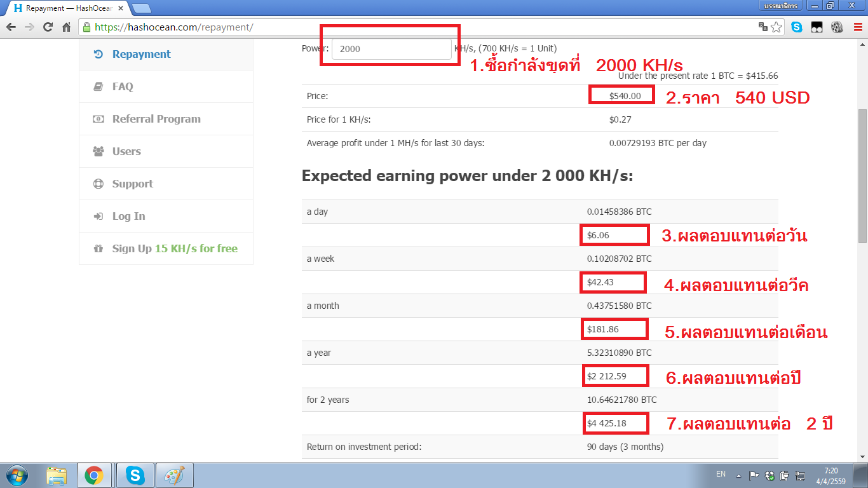This screenshot has width=868, height=488.
Task: Click the scrollbar down arrow
Action: tap(862, 457)
